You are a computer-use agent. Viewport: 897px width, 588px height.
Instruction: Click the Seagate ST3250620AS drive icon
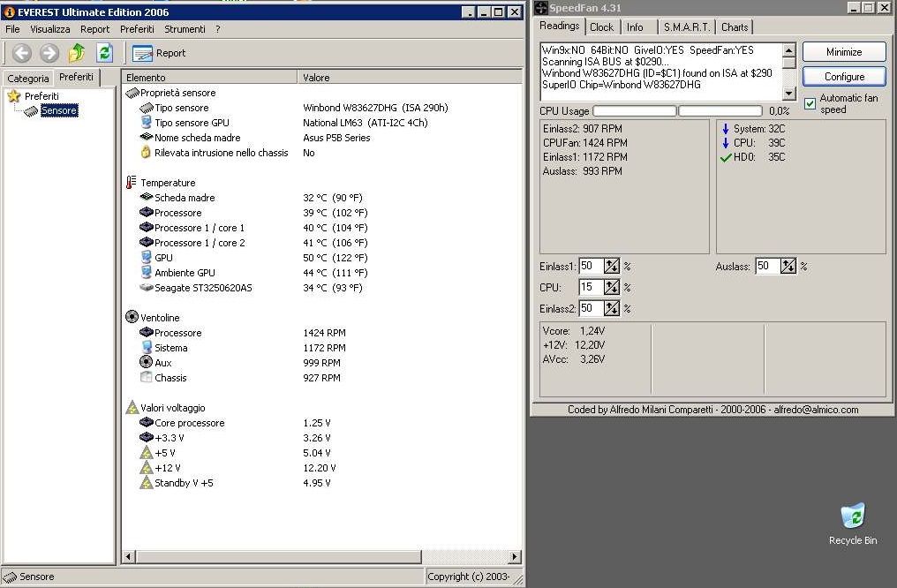click(x=147, y=288)
